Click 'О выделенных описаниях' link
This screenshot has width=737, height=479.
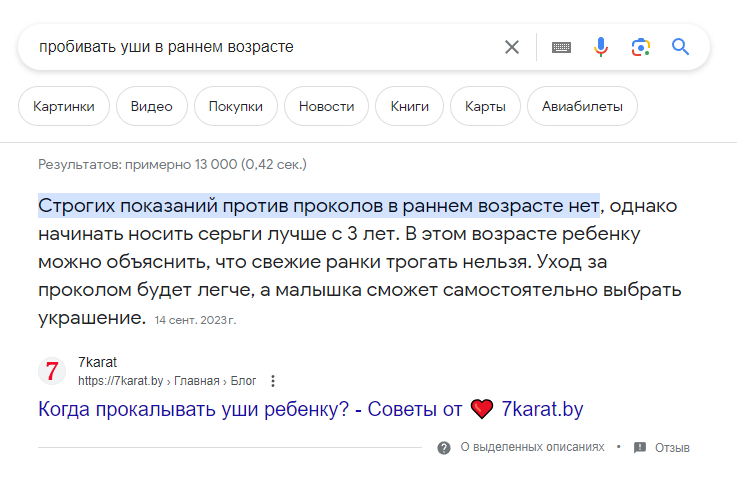[532, 448]
